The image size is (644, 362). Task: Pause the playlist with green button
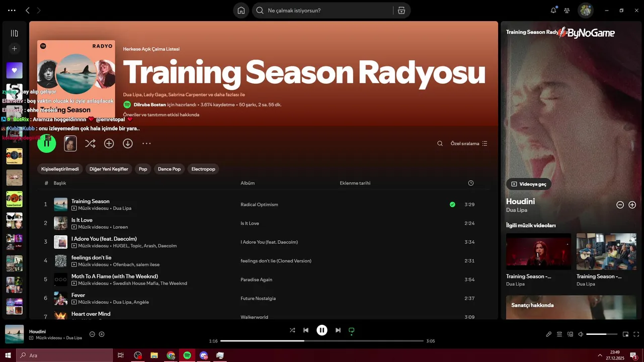47,143
